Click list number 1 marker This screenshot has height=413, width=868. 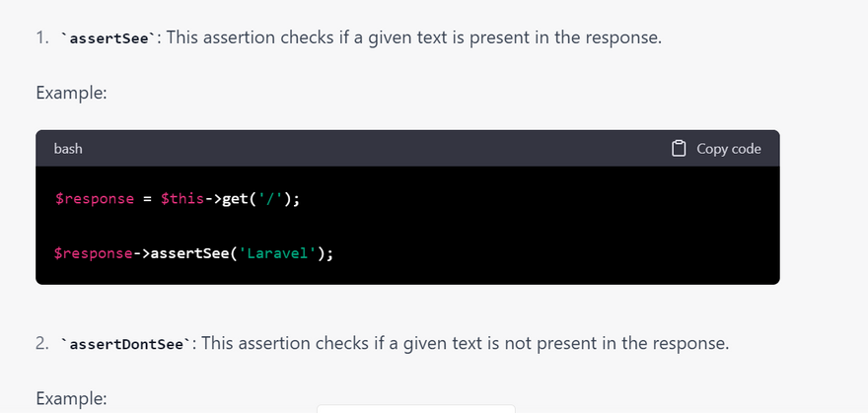pos(41,40)
